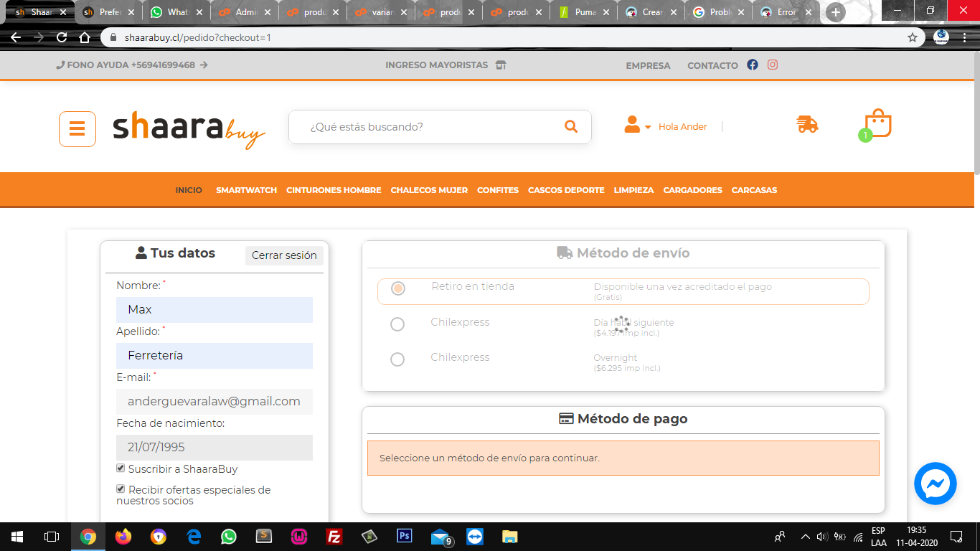Image resolution: width=980 pixels, height=551 pixels.
Task: Expand the user account dropdown caret
Action: coord(648,127)
